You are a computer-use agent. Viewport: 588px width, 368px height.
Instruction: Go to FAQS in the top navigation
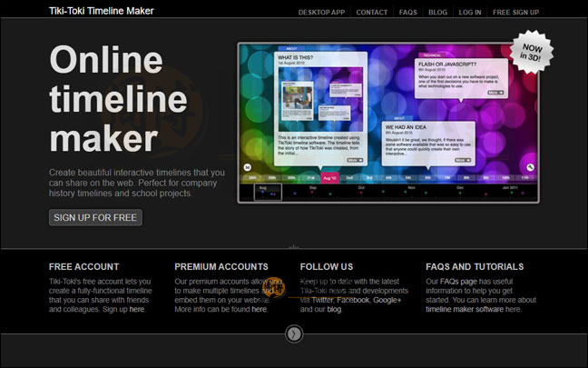[408, 13]
